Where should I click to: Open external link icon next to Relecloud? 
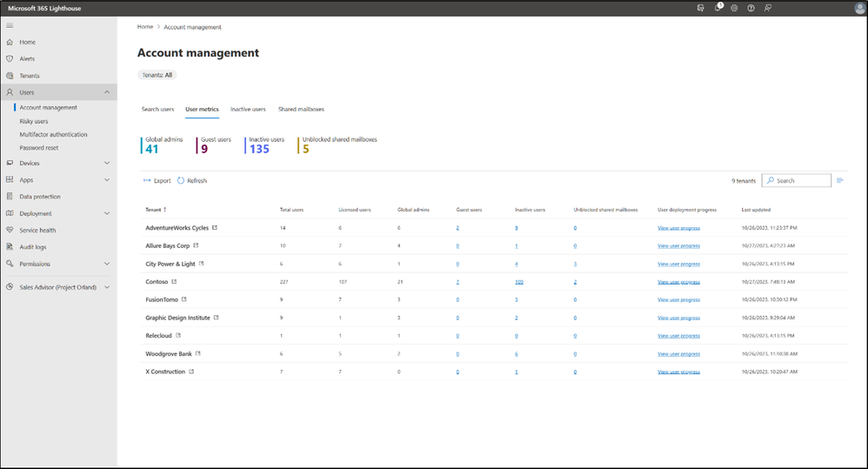pos(178,336)
